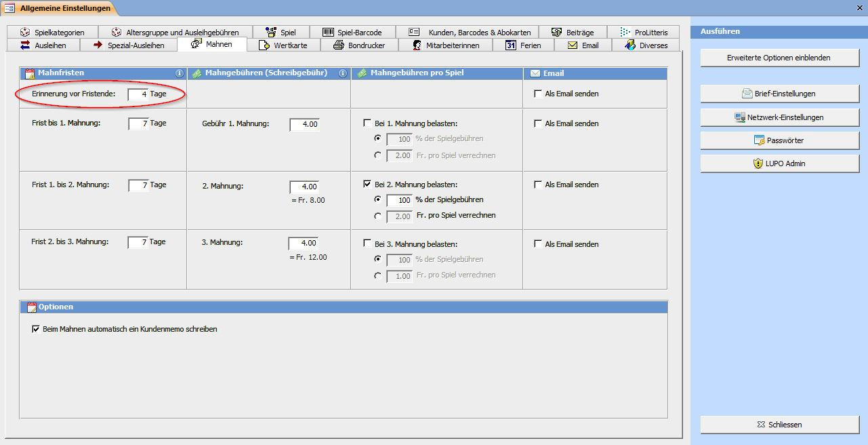Click Frist 1. bis 2. Mahnung days field
Image resolution: width=868 pixels, height=445 pixels.
138,185
